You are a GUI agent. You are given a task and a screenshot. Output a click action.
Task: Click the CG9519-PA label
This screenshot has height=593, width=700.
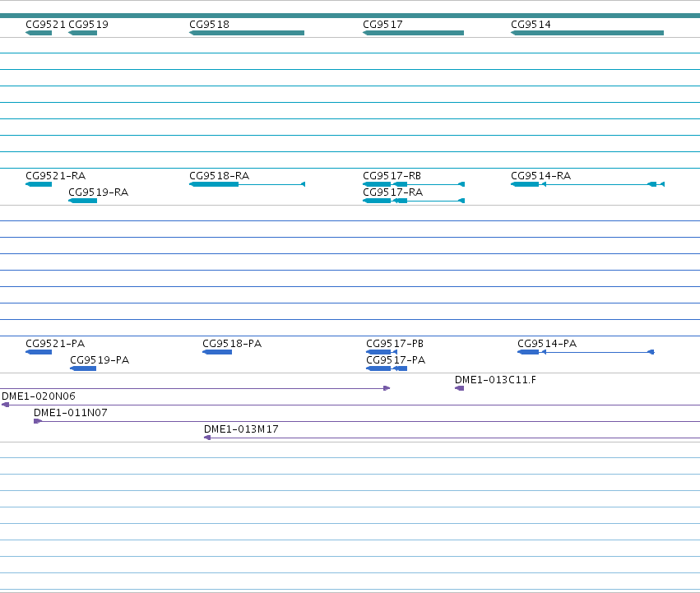(x=100, y=360)
